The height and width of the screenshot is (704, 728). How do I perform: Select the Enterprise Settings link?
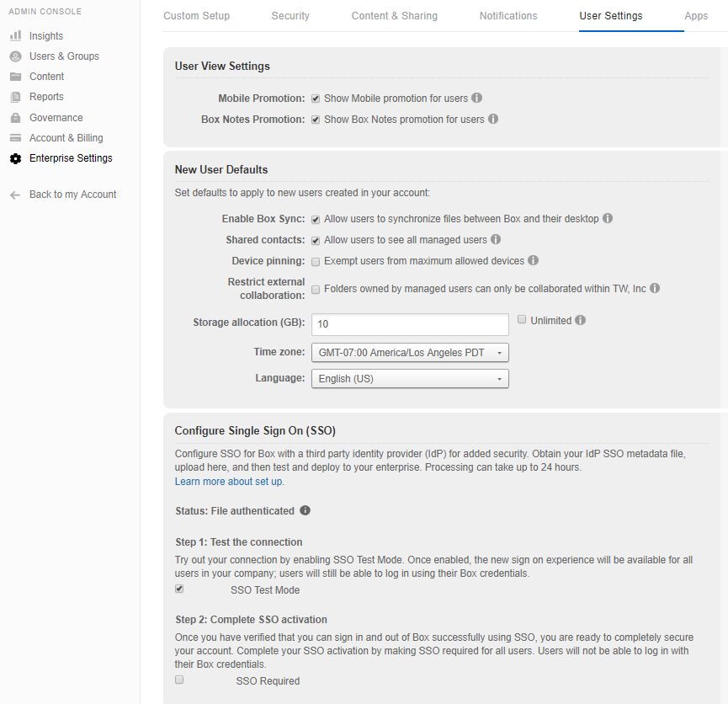pyautogui.click(x=71, y=158)
